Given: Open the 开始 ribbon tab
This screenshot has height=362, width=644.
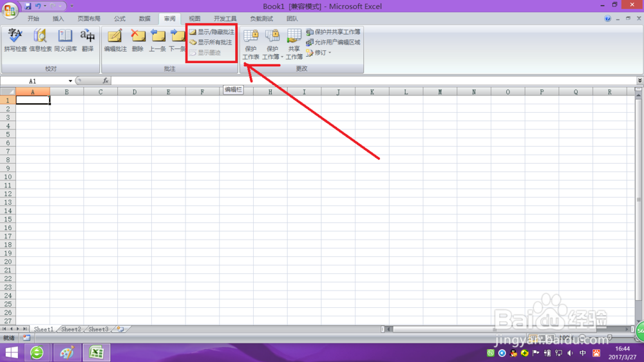Looking at the screenshot, I should pos(33,19).
